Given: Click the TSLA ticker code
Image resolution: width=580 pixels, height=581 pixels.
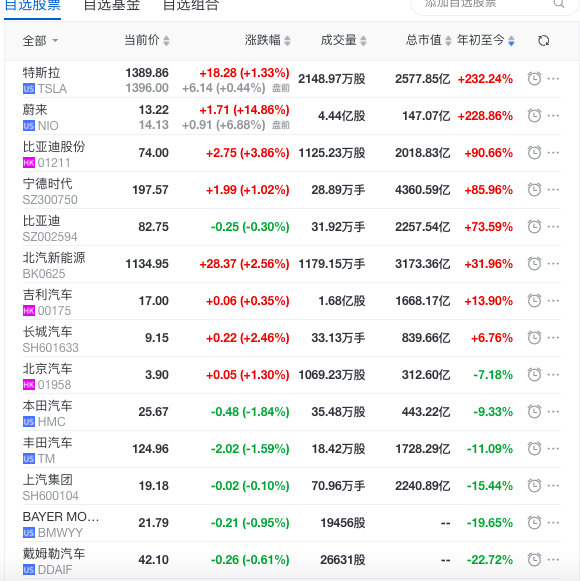Looking at the screenshot, I should click(52, 89).
